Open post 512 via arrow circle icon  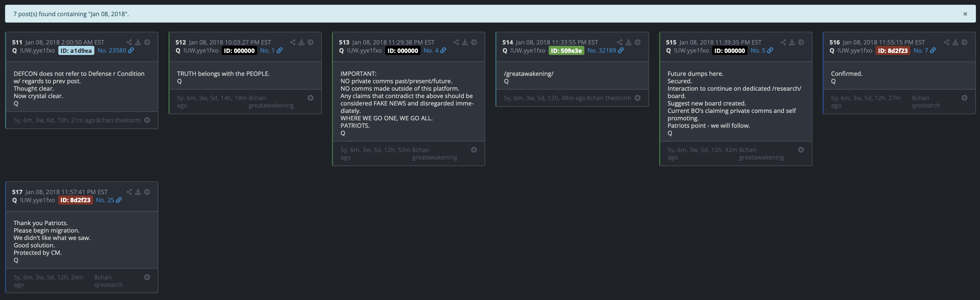click(x=310, y=42)
